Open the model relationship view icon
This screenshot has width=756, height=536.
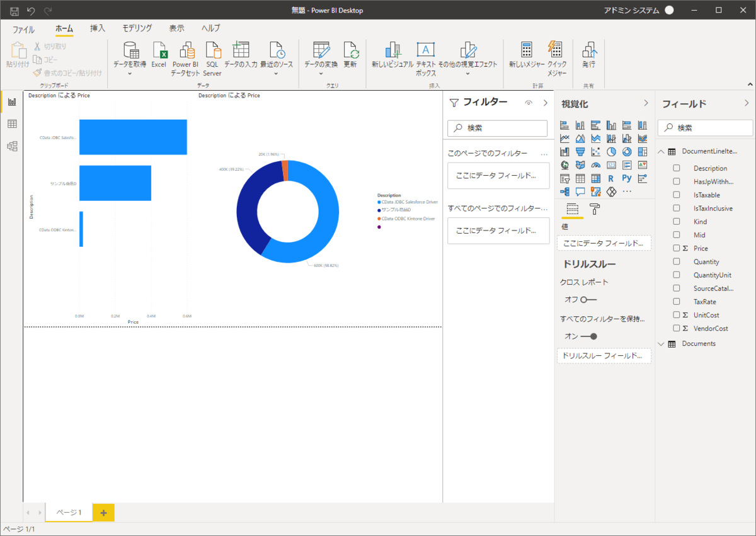[12, 146]
